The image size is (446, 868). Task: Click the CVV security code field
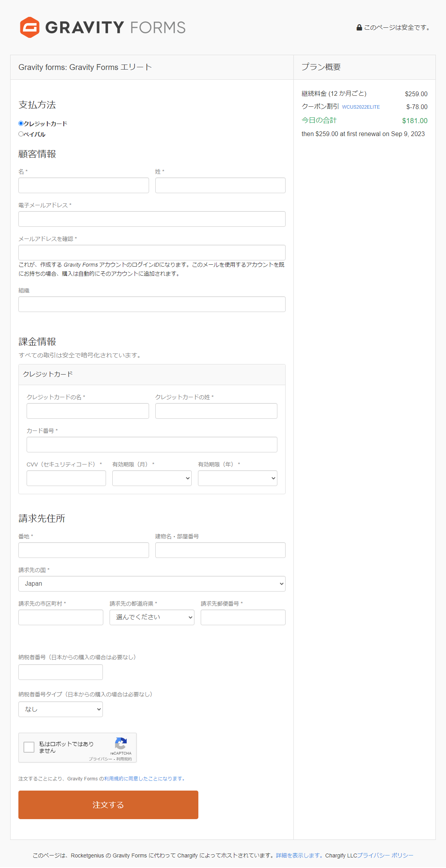[66, 478]
